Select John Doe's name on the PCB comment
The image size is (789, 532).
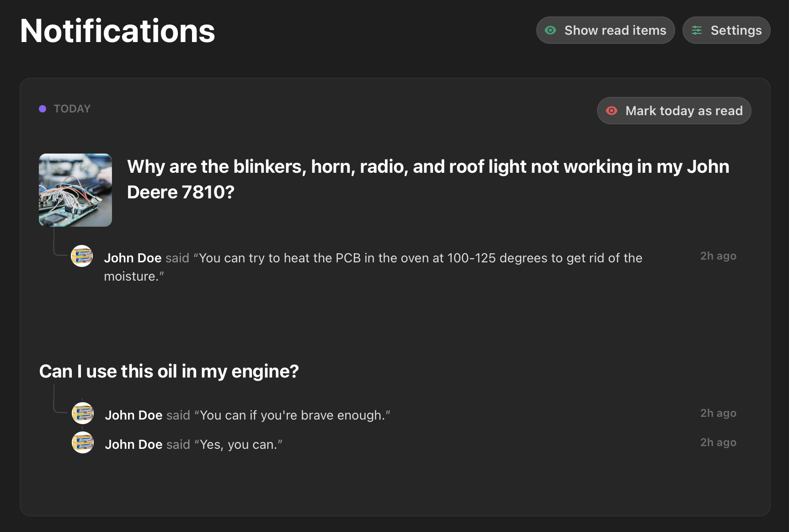(133, 258)
